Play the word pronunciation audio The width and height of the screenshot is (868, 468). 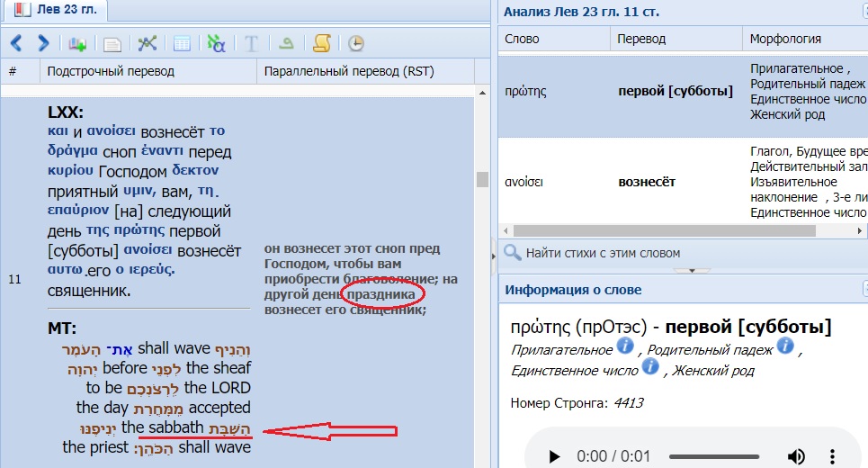pyautogui.click(x=551, y=456)
